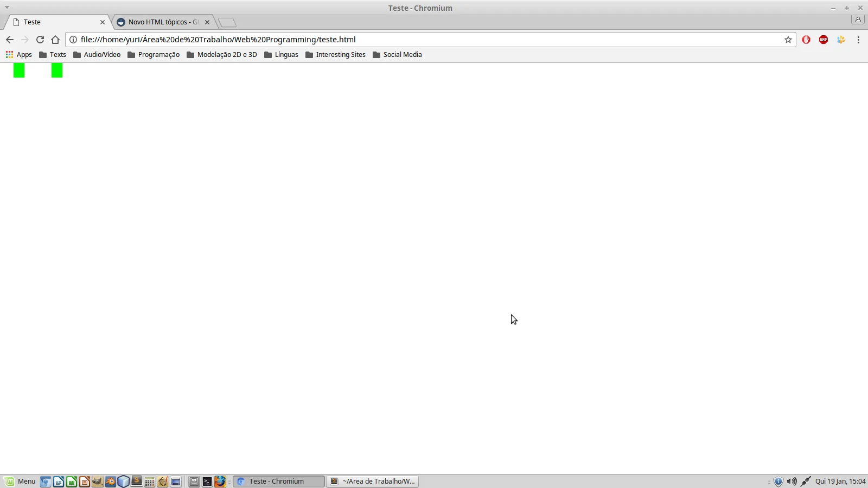The height and width of the screenshot is (488, 868).
Task: Launch Firefox from the panel
Action: [220, 481]
